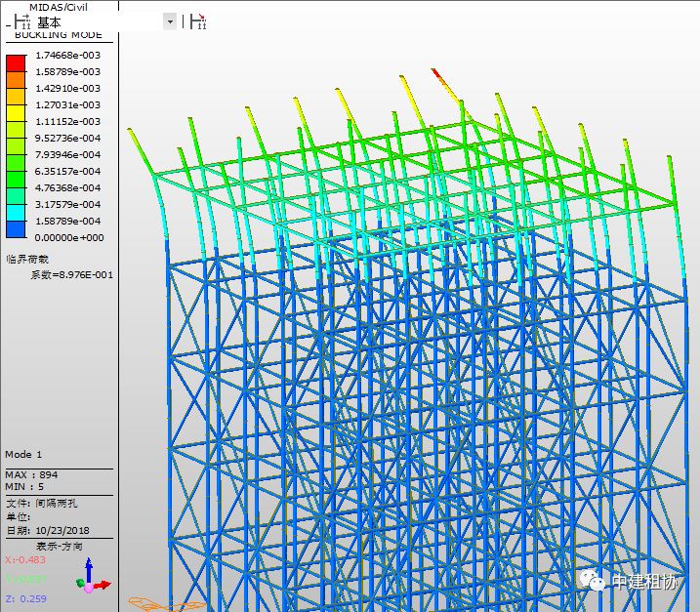Viewport: 700px width, 612px height.
Task: Click the legend value 9.52736e-004
Action: [68, 138]
